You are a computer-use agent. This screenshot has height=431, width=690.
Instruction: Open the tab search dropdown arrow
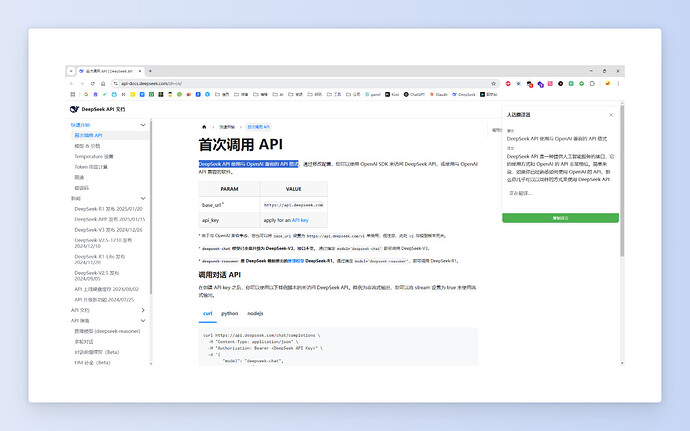pos(71,71)
